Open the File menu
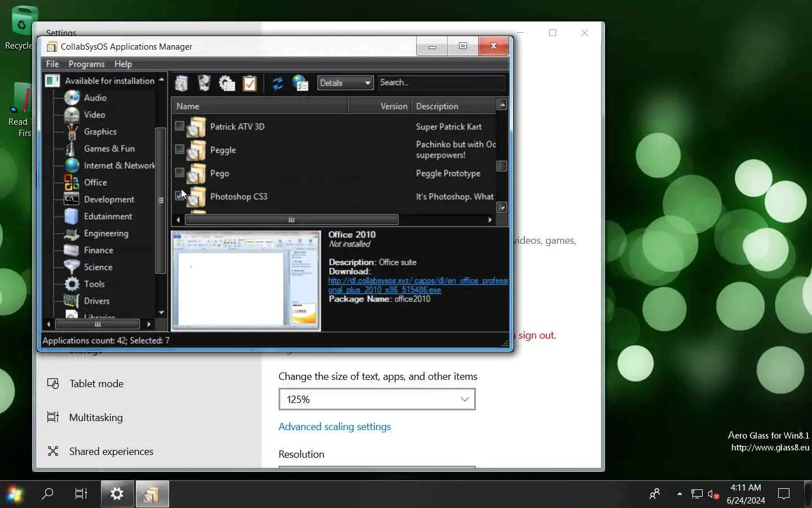Viewport: 812px width, 508px height. (x=52, y=64)
